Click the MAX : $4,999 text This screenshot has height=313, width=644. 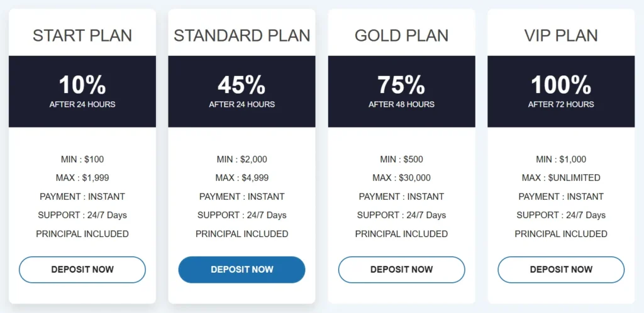[242, 178]
